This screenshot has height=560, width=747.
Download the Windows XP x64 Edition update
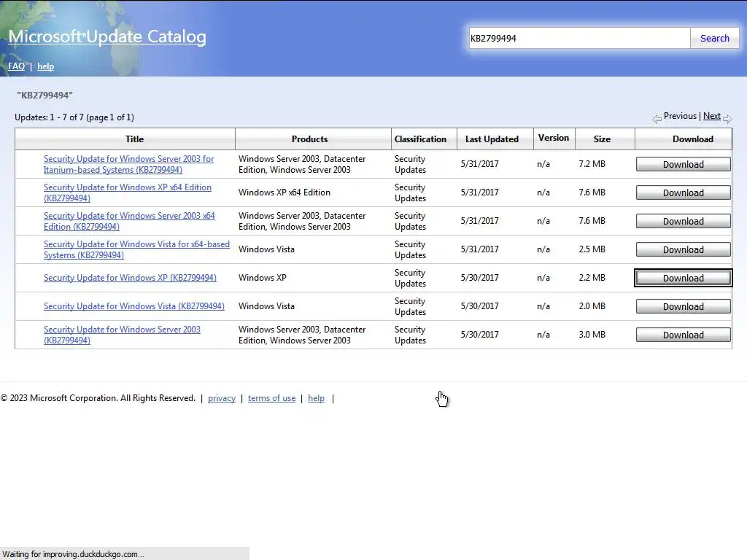pyautogui.click(x=683, y=192)
